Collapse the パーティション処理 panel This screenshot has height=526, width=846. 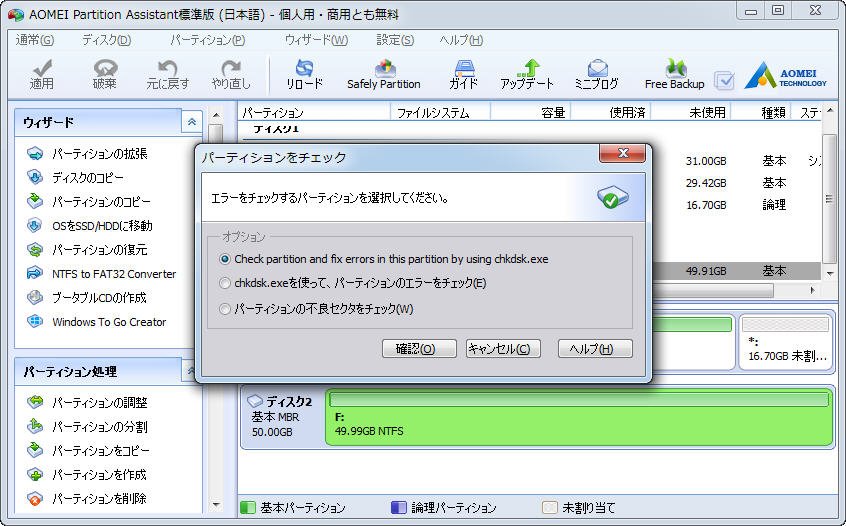(190, 371)
